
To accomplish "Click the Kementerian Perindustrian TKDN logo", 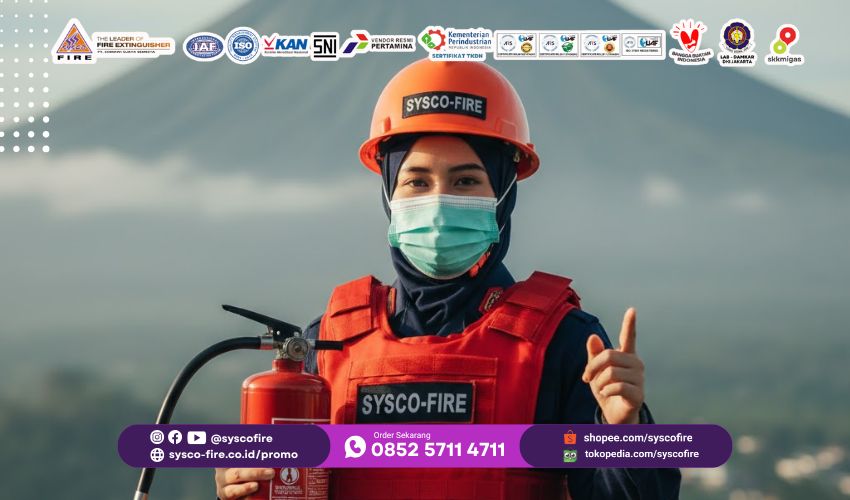I will coord(455,43).
